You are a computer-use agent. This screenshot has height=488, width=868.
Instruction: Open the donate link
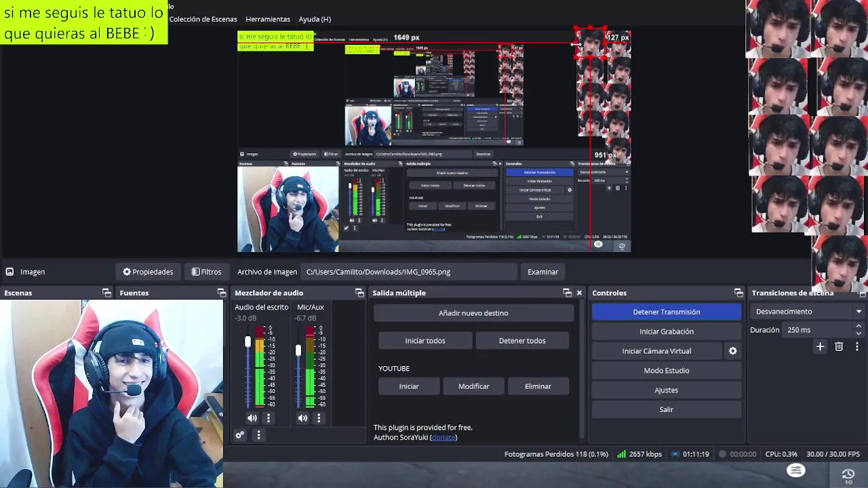point(443,438)
